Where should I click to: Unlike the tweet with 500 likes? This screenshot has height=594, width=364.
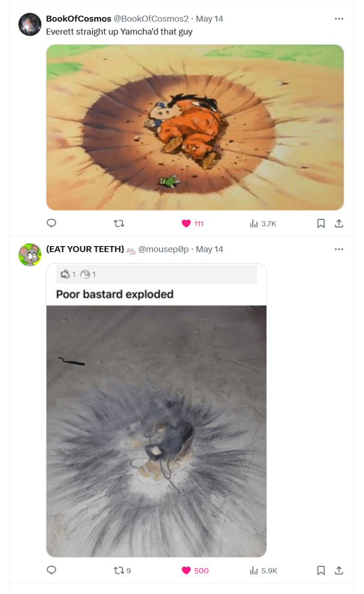tap(186, 571)
